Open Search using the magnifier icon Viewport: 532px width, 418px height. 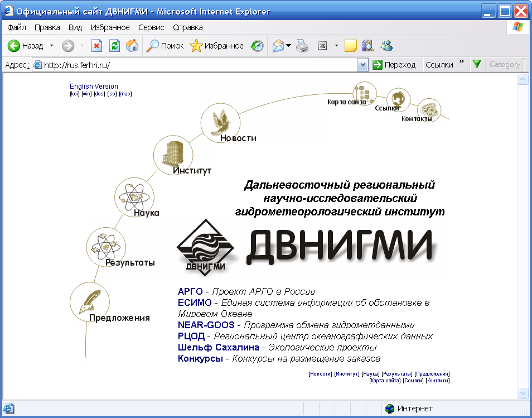point(152,46)
